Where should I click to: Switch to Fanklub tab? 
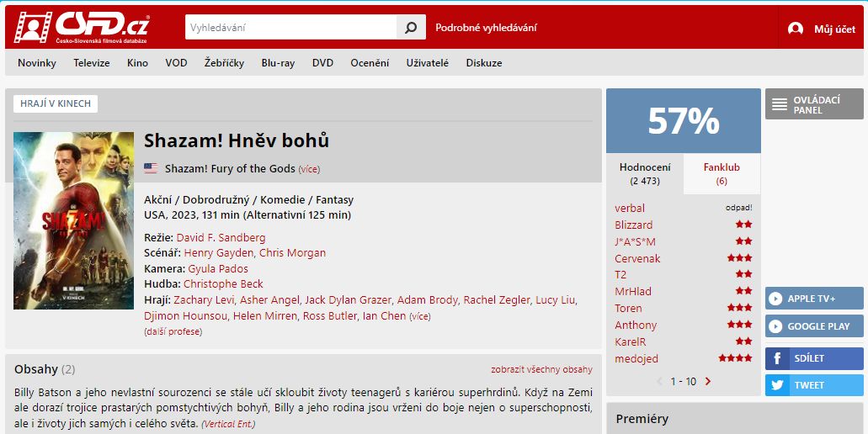point(722,173)
